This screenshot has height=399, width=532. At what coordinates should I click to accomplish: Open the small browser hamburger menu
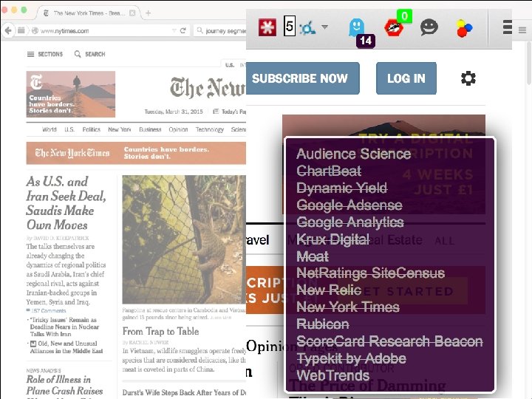[x=522, y=30]
